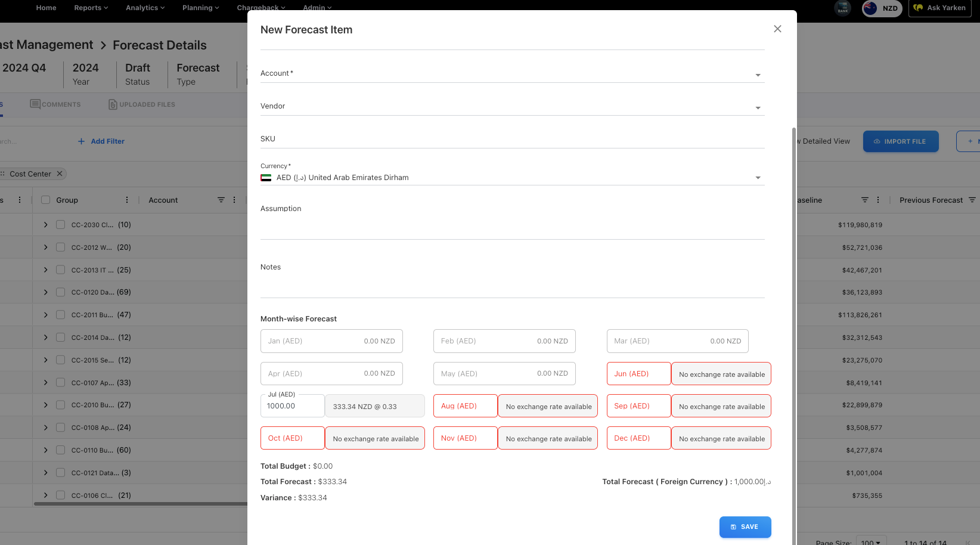Open the Uploaded Files tab
Screen dimensions: 980x545
(142, 104)
